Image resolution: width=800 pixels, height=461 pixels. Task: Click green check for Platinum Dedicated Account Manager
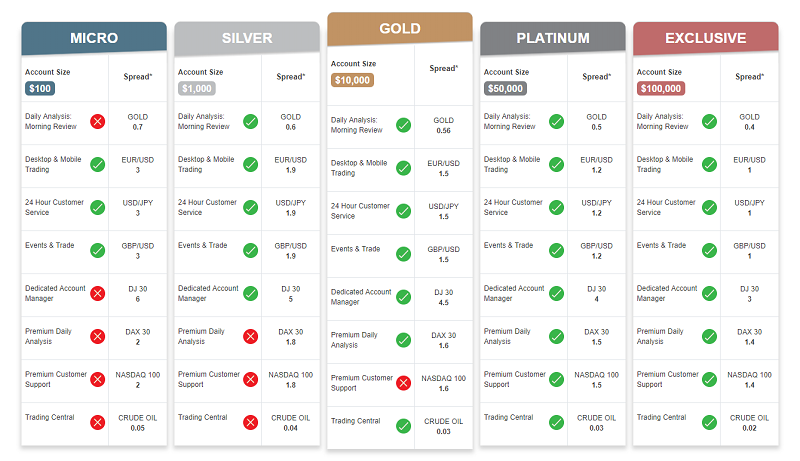point(557,293)
